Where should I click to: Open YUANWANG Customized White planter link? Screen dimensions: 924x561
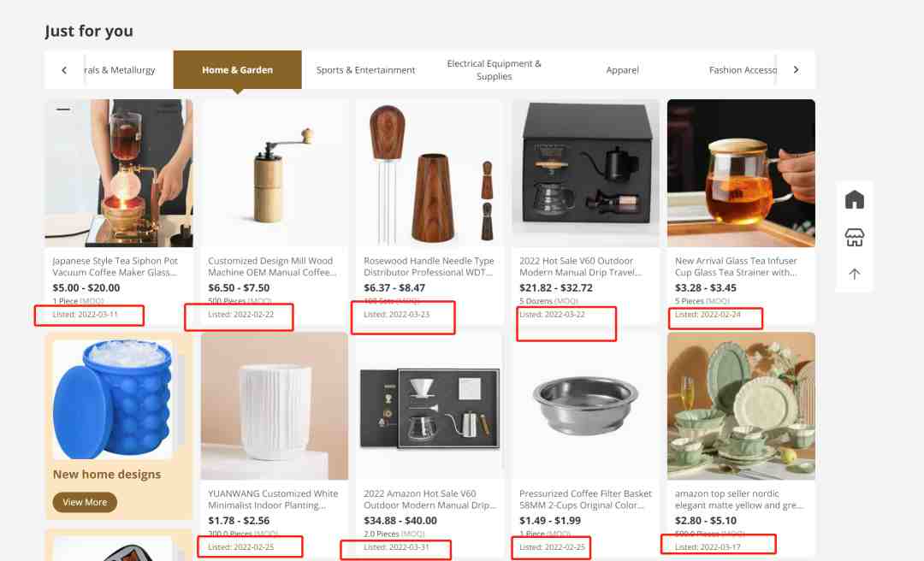click(x=273, y=499)
